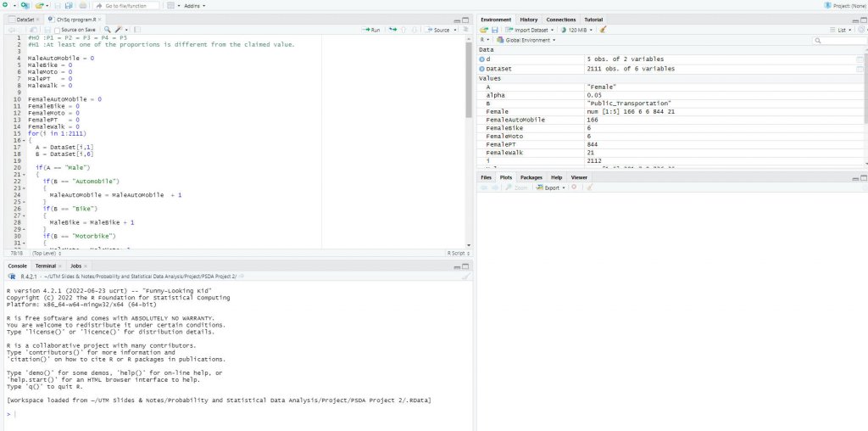
Task: Switch to the Packages tab
Action: pos(531,177)
